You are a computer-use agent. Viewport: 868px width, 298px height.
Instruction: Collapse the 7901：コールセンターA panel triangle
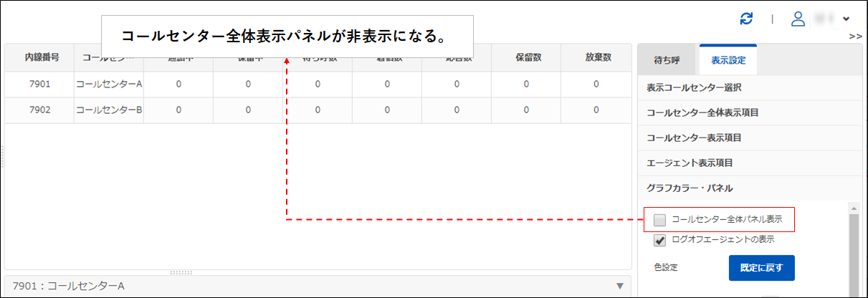(619, 287)
